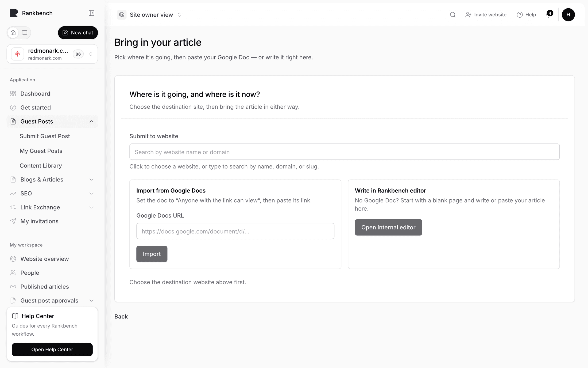
Task: Open My invitations
Action: point(52,221)
